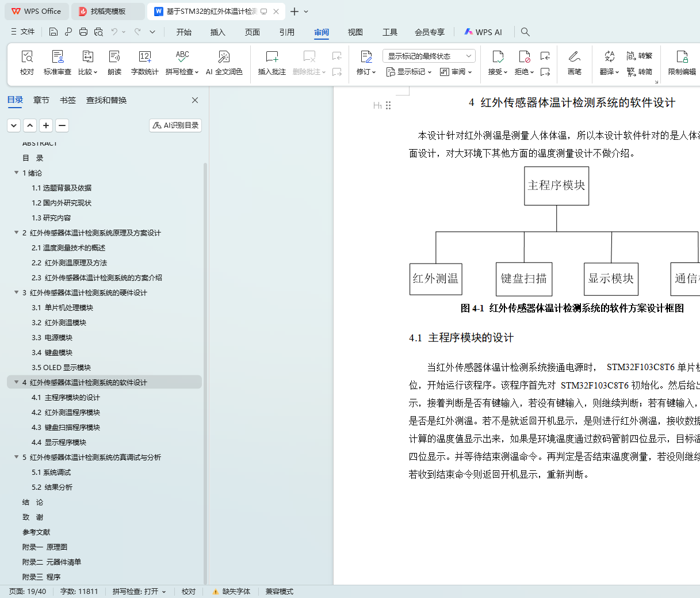Switch to 找稻壳模板 window tab
This screenshot has height=598, width=700.
click(108, 12)
